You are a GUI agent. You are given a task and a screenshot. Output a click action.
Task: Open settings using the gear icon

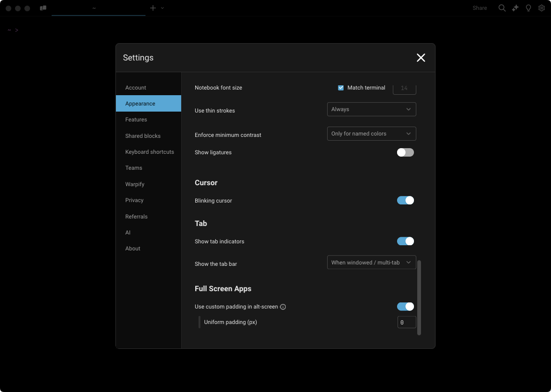(x=542, y=8)
